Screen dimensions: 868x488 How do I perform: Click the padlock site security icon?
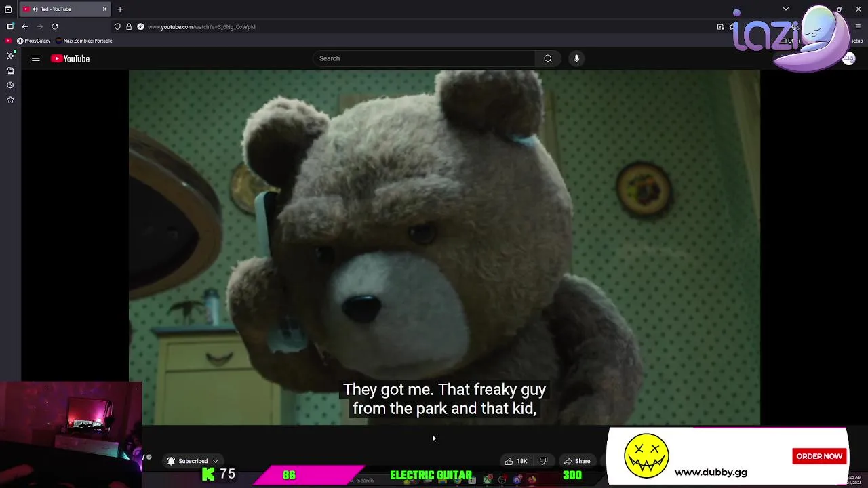[129, 26]
